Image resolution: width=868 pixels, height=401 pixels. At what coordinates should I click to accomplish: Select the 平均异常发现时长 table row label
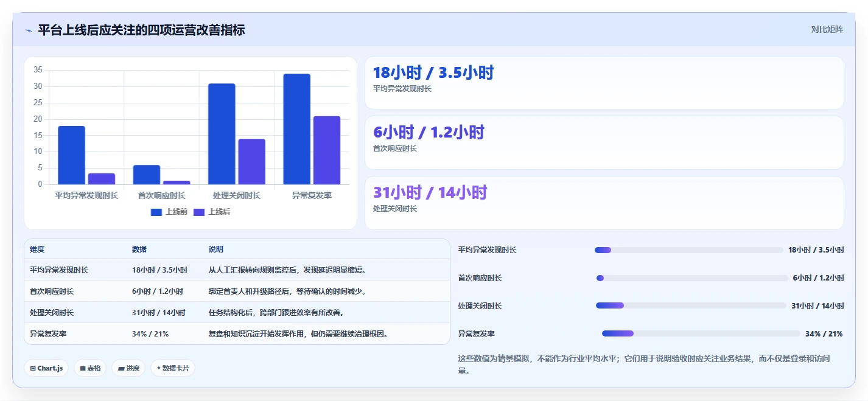(59, 270)
